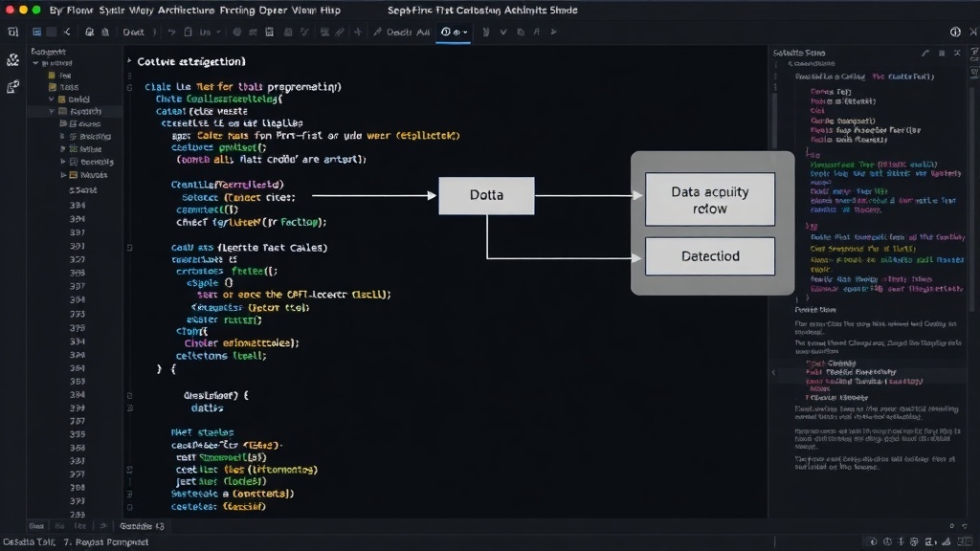The width and height of the screenshot is (980, 551).
Task: Open the Opner menu in menu bar
Action: pyautogui.click(x=273, y=10)
